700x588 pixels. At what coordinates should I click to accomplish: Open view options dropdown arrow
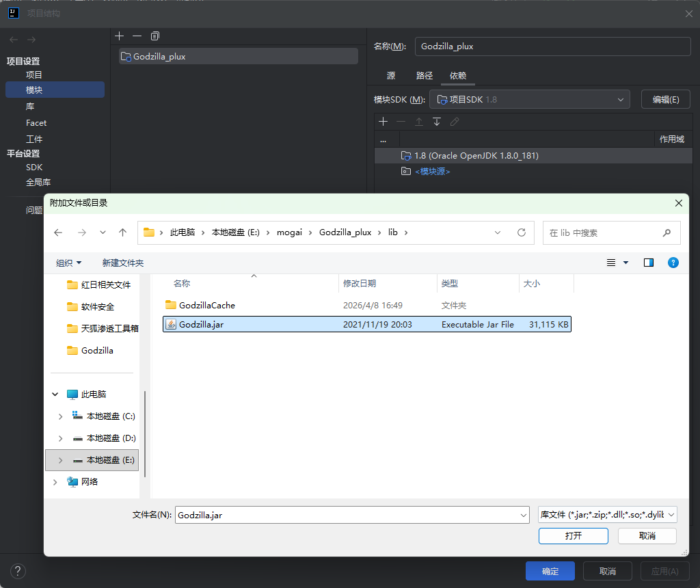point(626,263)
